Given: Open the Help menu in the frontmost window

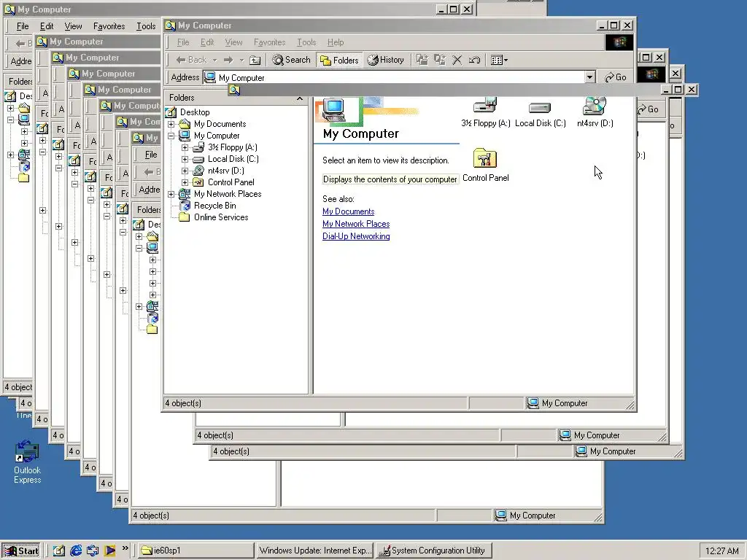Looking at the screenshot, I should click(336, 42).
